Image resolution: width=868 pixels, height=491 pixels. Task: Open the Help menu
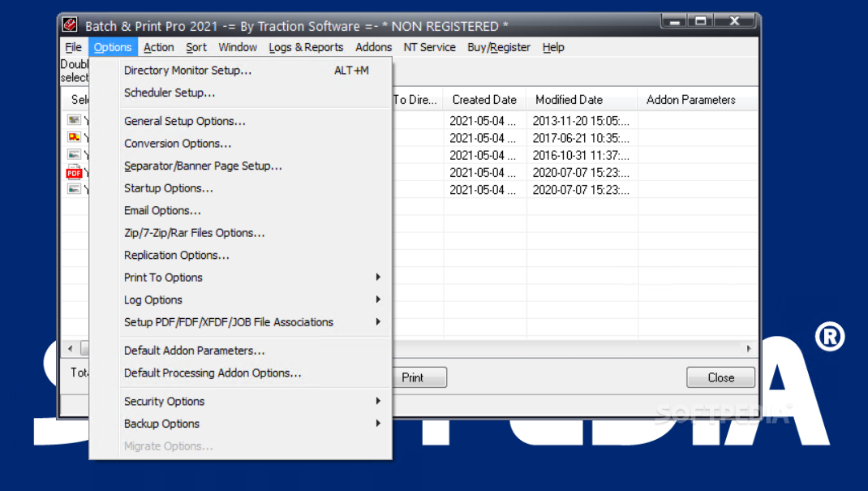pos(553,47)
